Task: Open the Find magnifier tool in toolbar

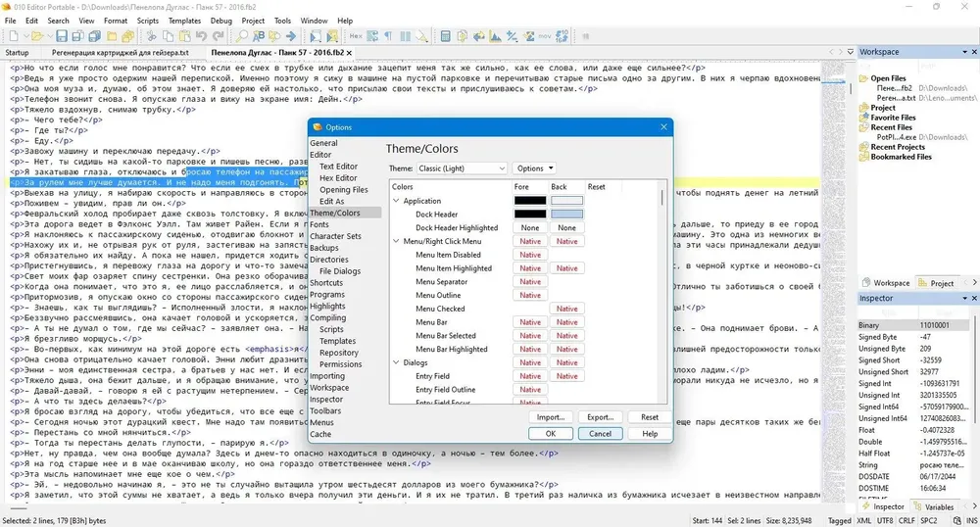Action: (241, 36)
